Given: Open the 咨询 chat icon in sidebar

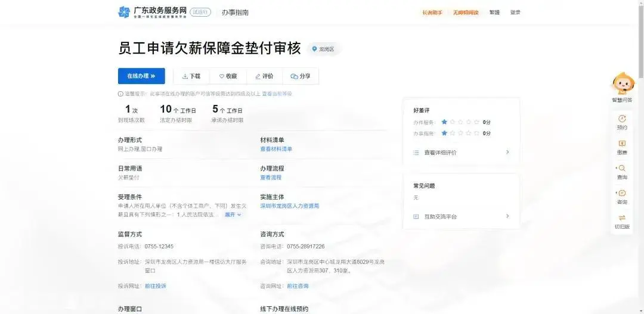Looking at the screenshot, I should point(622,193).
